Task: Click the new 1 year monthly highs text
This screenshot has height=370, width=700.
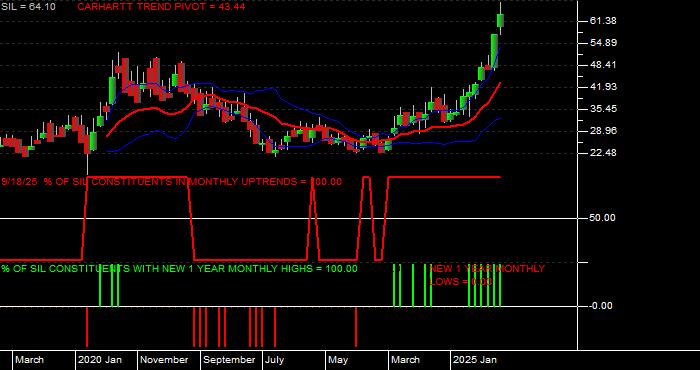Action: [179, 269]
